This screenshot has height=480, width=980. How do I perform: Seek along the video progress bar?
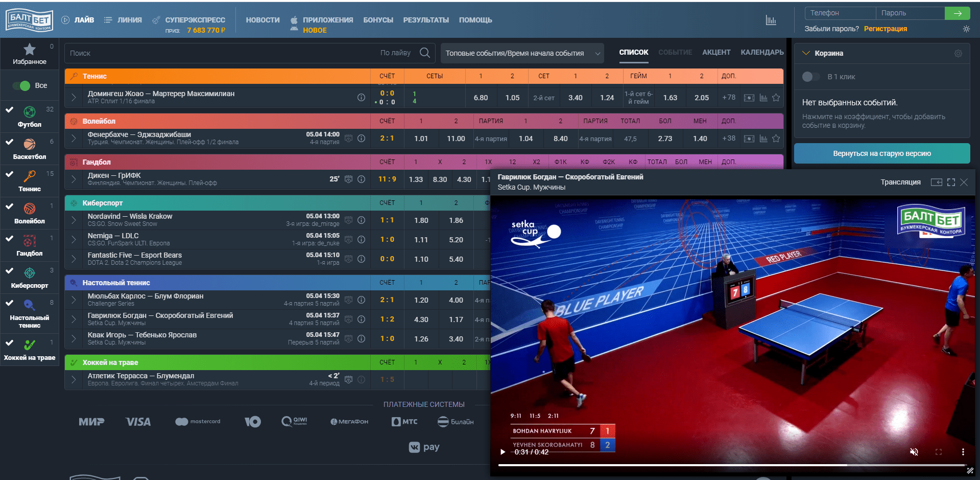point(732,465)
